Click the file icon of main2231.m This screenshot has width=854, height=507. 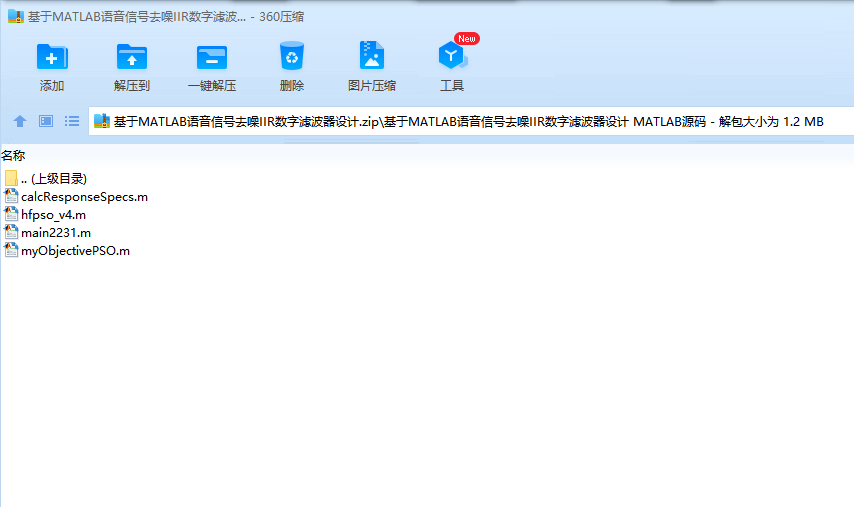(11, 232)
